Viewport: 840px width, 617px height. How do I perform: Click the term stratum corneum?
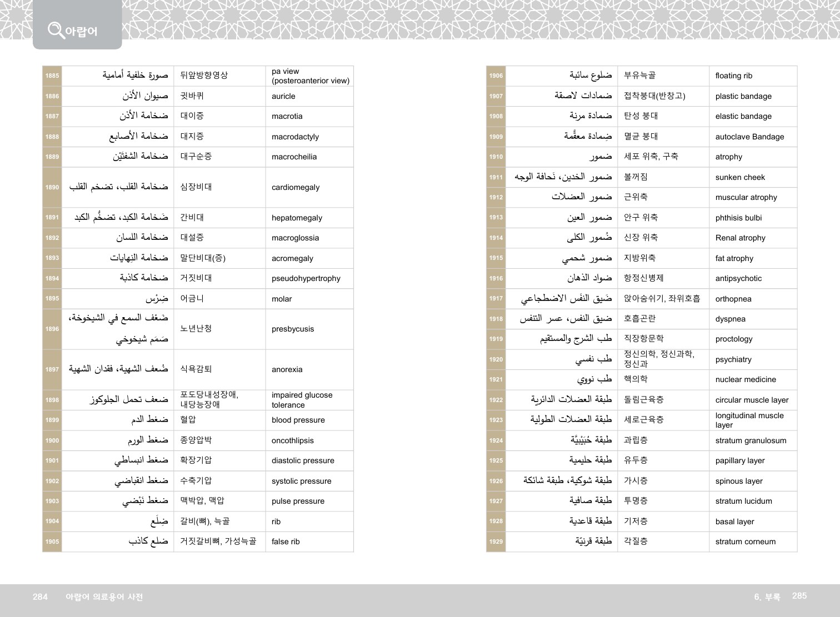click(x=745, y=542)
